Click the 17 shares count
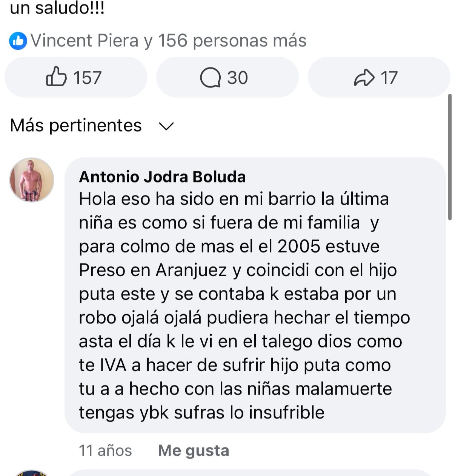 click(x=389, y=78)
